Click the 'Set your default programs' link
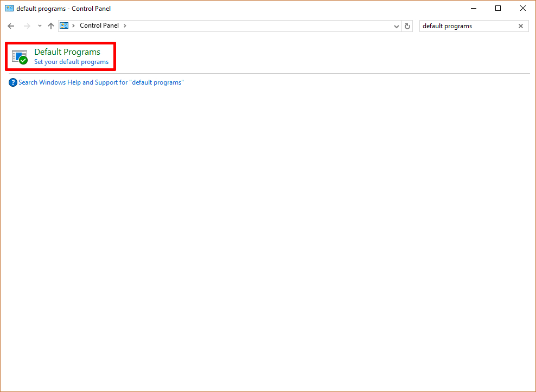The height and width of the screenshot is (392, 536). (71, 62)
